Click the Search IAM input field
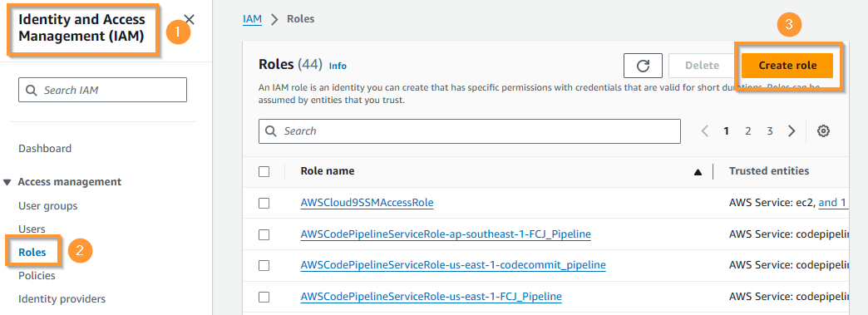The height and width of the screenshot is (315, 868). click(102, 90)
